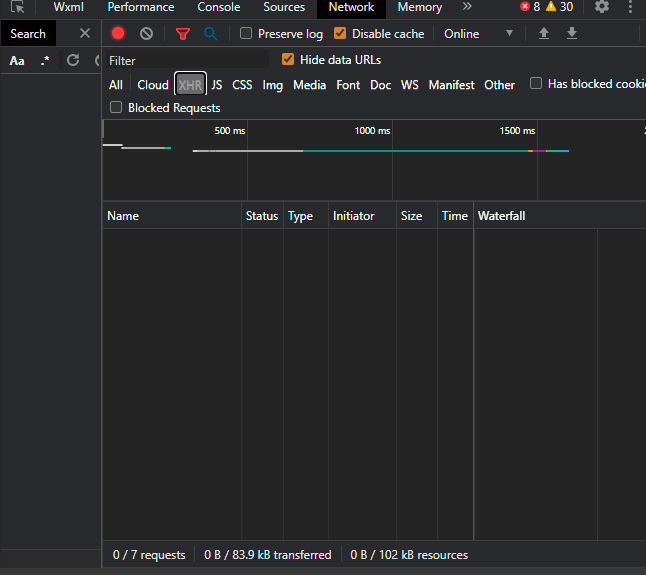Open the Memory tab

tap(420, 7)
